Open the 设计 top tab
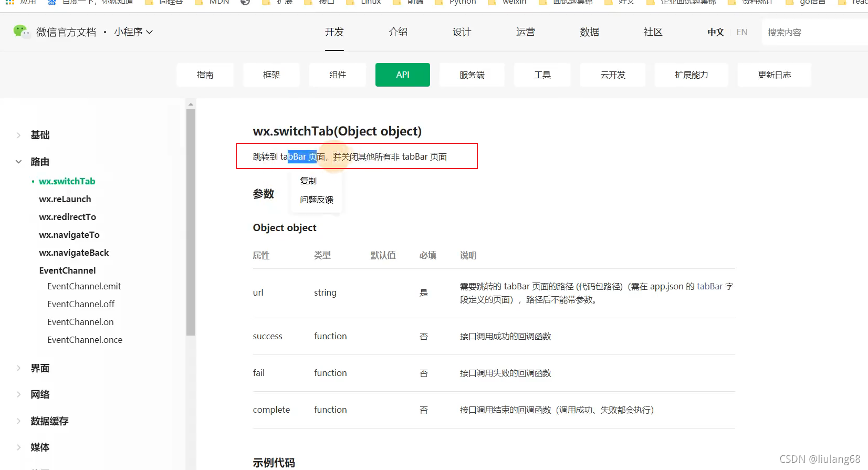868x470 pixels. point(462,32)
